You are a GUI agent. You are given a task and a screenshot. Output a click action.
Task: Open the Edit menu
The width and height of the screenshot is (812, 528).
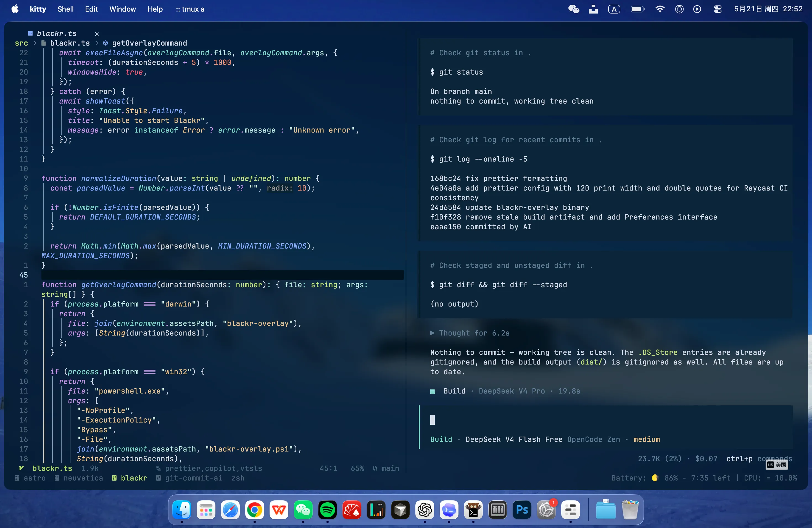pyautogui.click(x=91, y=9)
